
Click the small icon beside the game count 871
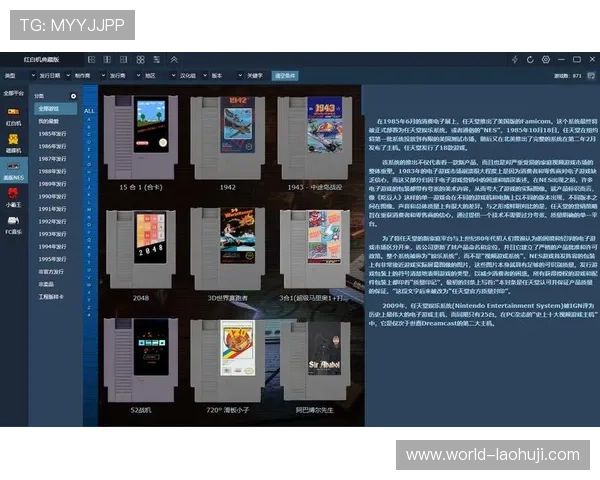point(591,76)
